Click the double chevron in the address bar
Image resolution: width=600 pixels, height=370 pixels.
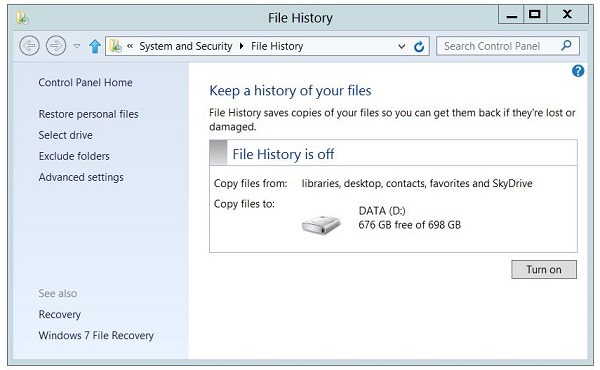click(130, 46)
